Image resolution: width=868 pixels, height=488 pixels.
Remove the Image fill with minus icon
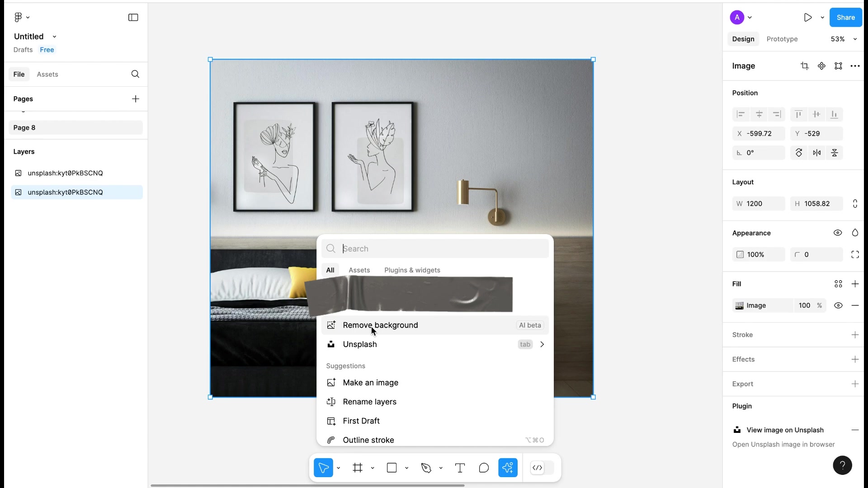855,305
